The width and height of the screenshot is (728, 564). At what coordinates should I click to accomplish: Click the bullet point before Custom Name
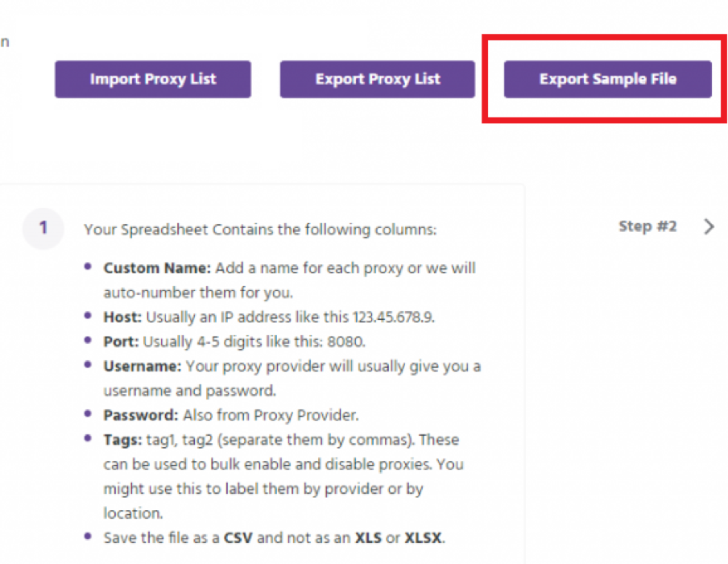(88, 267)
